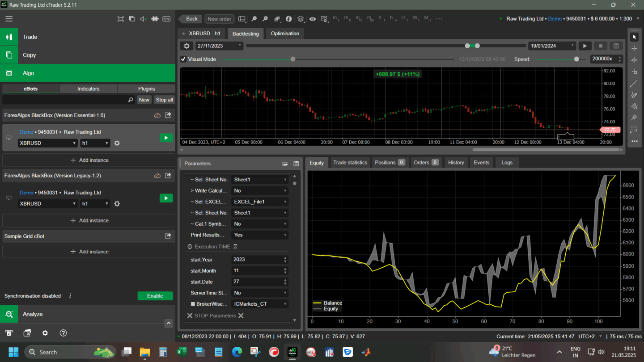Select the trend line drawing tool
Screen dimensions: 644x362
pyautogui.click(x=634, y=84)
